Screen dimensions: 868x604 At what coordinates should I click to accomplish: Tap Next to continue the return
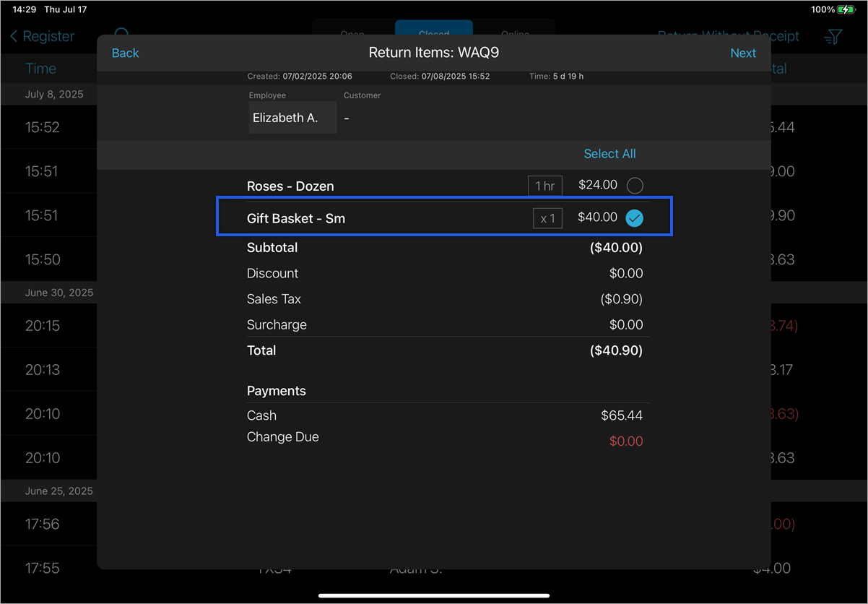pos(743,53)
